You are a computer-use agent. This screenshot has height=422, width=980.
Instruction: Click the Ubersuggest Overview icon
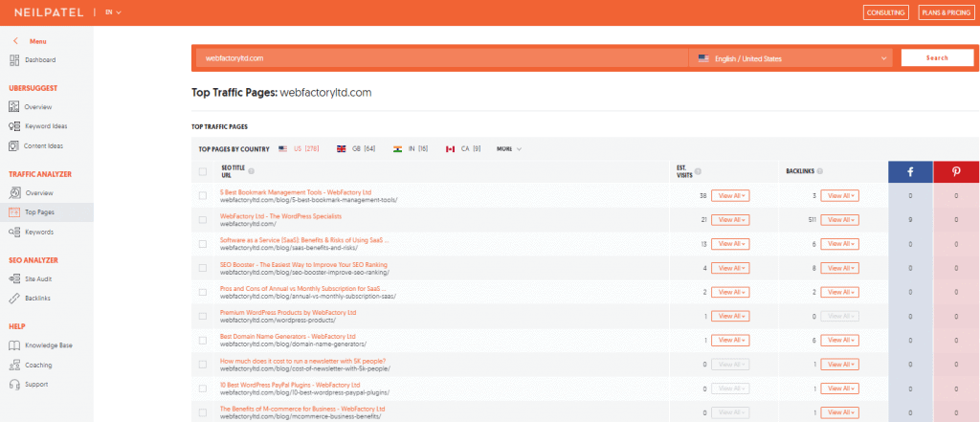[14, 107]
